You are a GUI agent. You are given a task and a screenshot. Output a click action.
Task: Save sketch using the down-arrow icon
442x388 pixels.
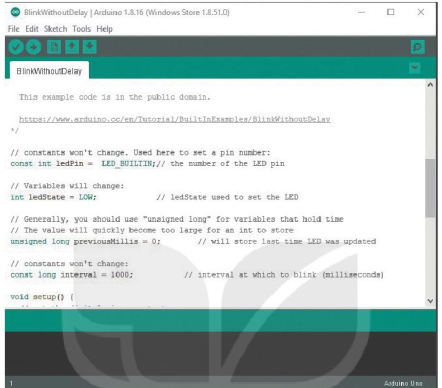pyautogui.click(x=89, y=47)
